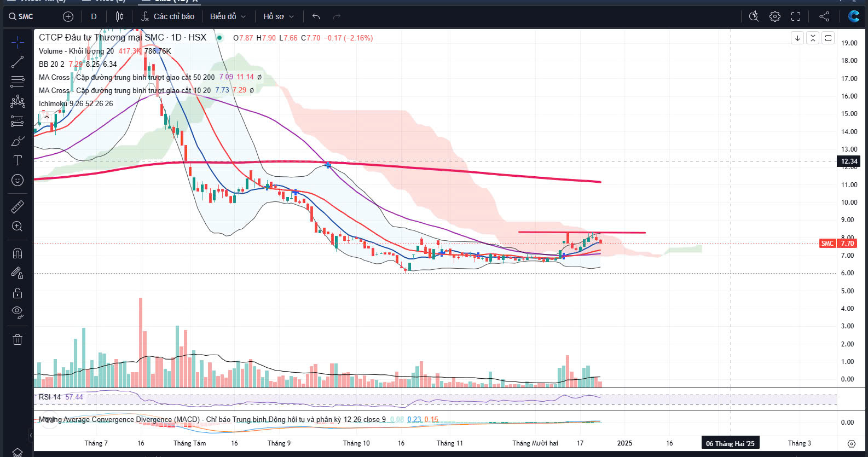The height and width of the screenshot is (457, 868).
Task: Open the Fibonacci retracement tools
Action: click(x=18, y=82)
